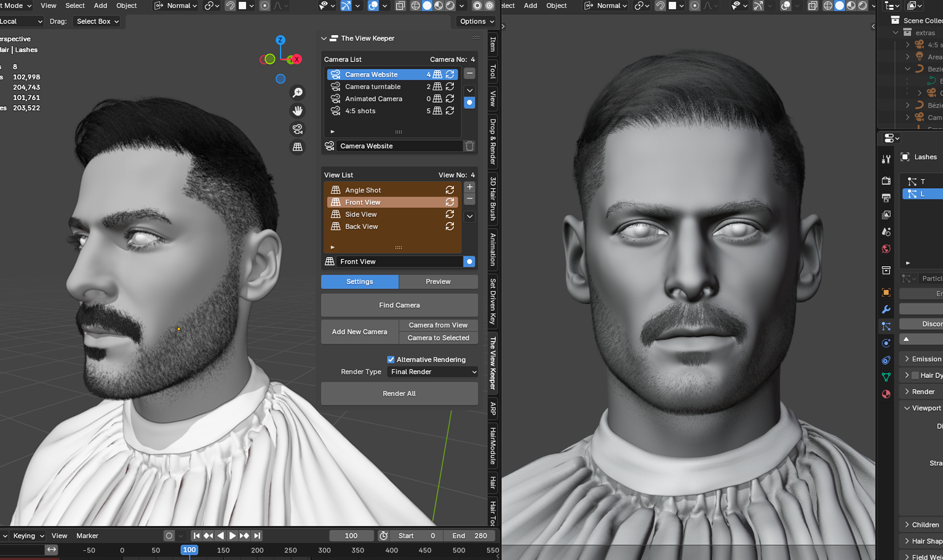Image resolution: width=943 pixels, height=560 pixels.
Task: Switch the left viewport to material preview shading
Action: (439, 6)
